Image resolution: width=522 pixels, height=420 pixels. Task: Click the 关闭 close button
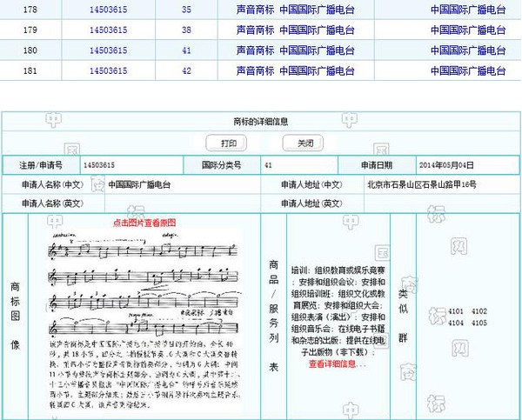303,143
